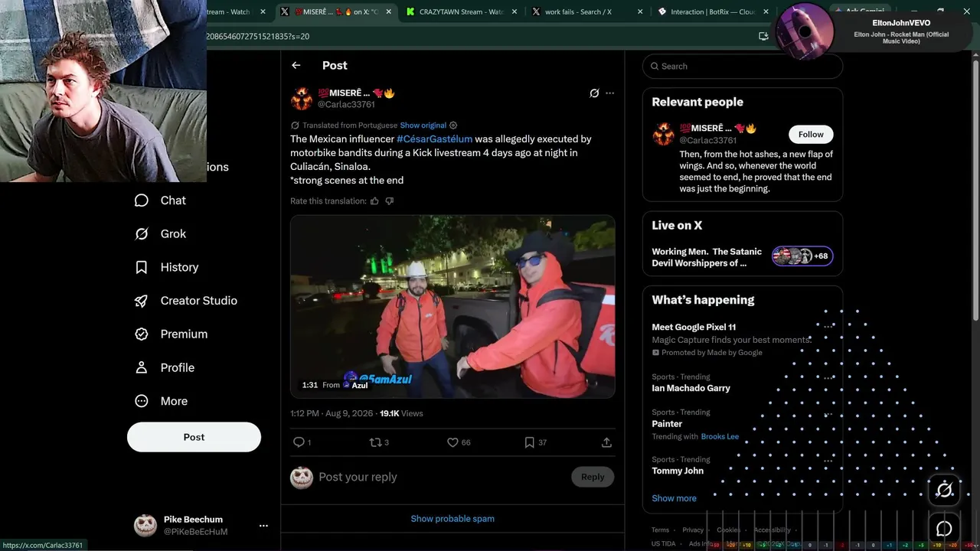Open the Tommy John trending topic
The image size is (980, 551).
click(x=678, y=471)
